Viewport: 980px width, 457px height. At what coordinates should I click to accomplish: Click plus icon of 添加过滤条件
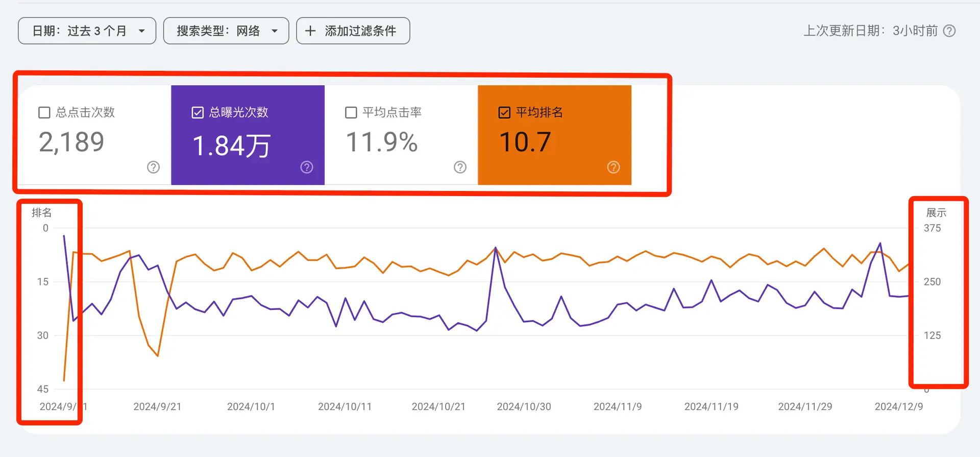click(310, 31)
